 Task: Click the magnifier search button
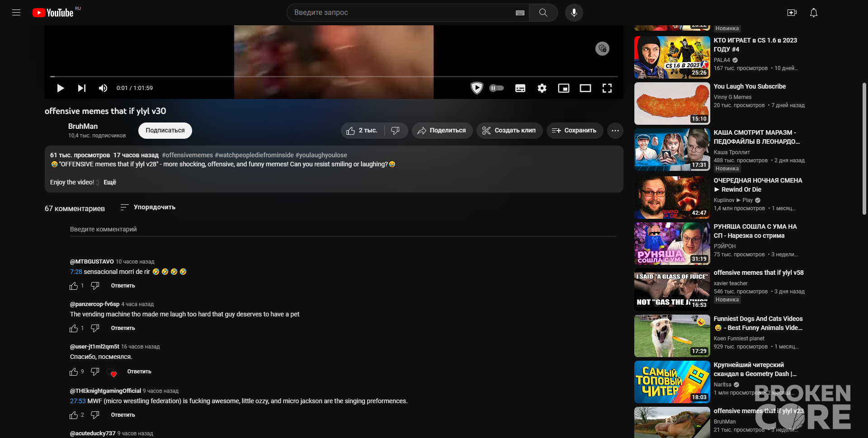pyautogui.click(x=543, y=13)
